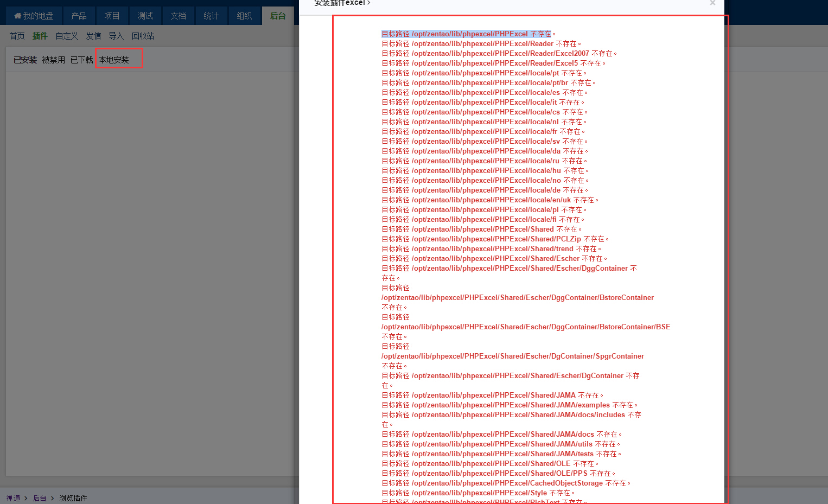Click the home icon beside 我的地盘

point(17,16)
